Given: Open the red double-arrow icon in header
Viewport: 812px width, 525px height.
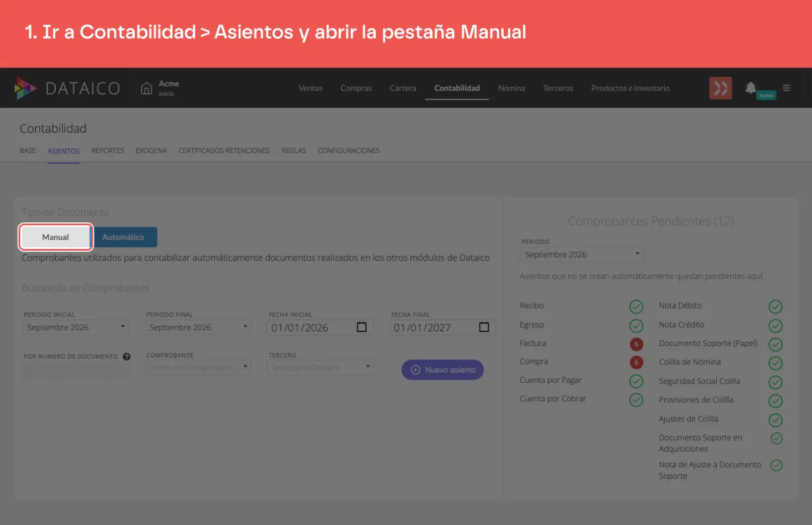Looking at the screenshot, I should click(721, 88).
